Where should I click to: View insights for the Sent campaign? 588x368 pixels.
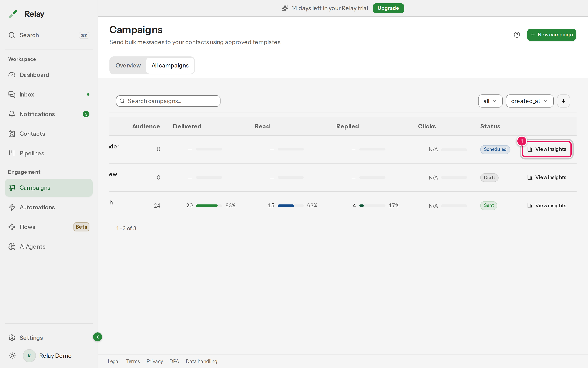click(546, 206)
